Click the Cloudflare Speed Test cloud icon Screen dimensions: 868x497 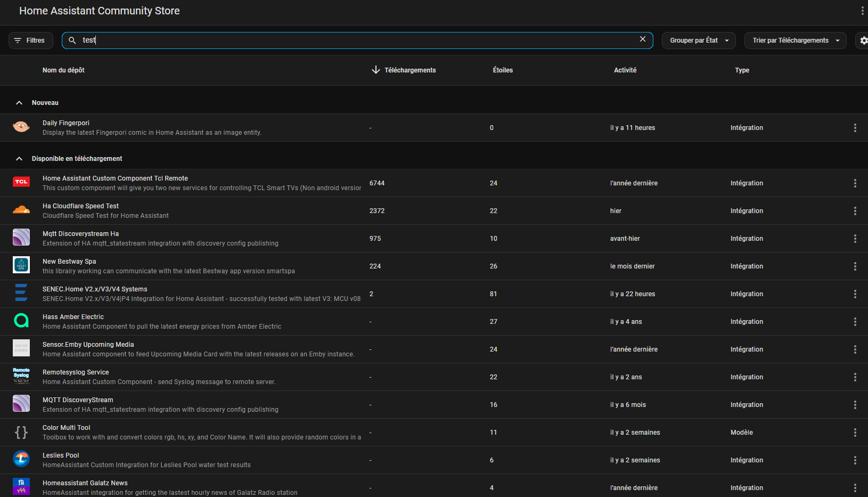(x=21, y=210)
